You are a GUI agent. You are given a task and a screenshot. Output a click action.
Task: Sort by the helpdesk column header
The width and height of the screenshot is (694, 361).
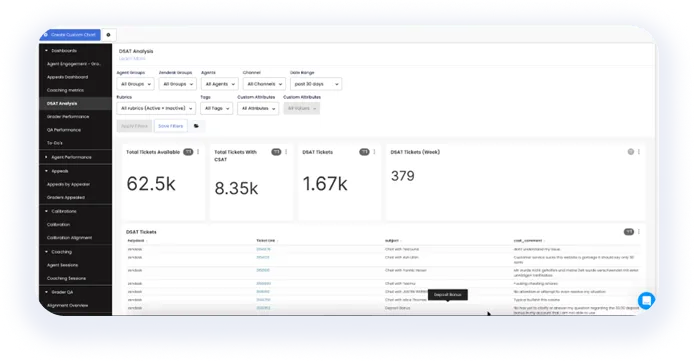[136, 241]
